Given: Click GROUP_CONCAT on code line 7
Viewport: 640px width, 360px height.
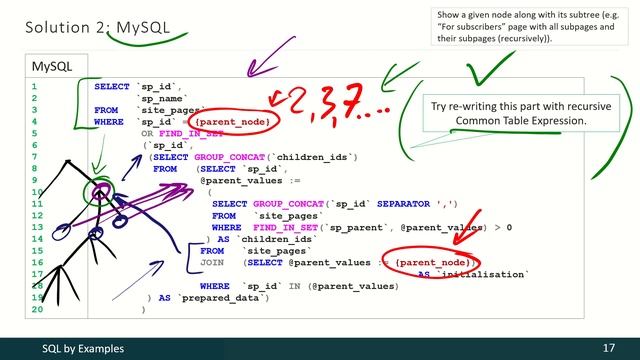Looking at the screenshot, I should (230, 157).
